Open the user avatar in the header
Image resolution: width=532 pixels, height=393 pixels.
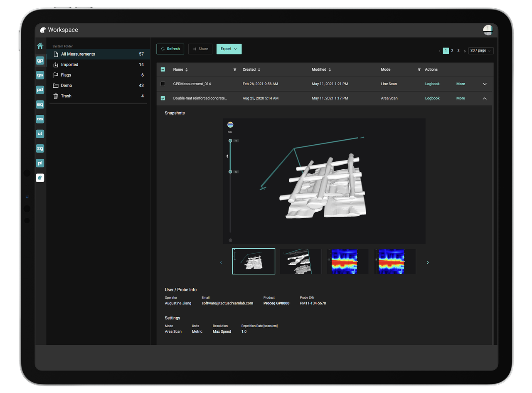pyautogui.click(x=488, y=30)
